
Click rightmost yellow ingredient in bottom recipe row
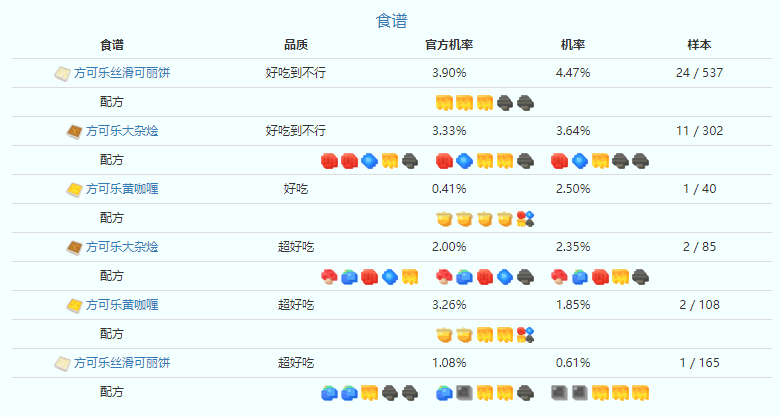click(641, 392)
